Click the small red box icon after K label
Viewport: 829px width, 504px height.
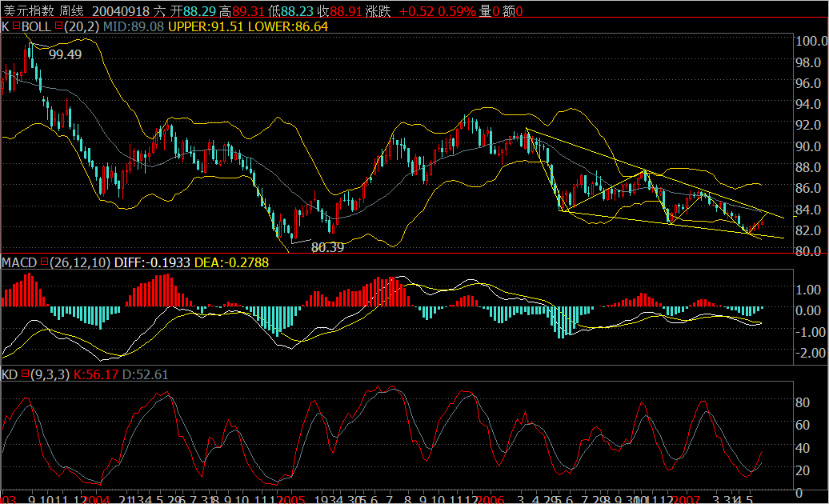[16, 26]
